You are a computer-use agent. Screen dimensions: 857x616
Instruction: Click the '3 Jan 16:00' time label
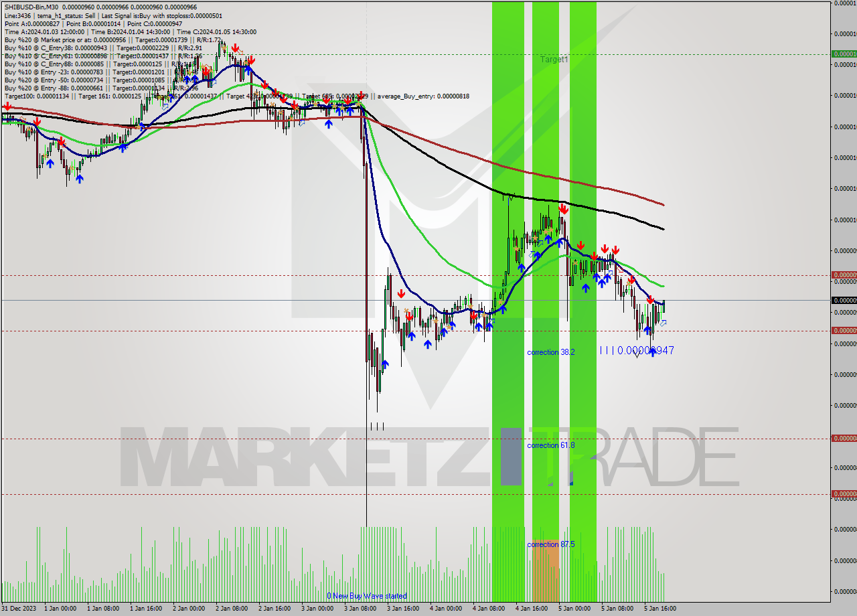point(403,609)
